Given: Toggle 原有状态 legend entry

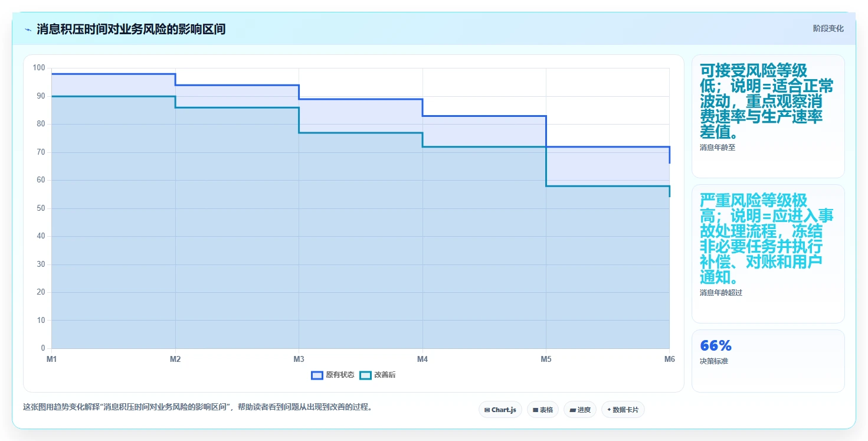Looking at the screenshot, I should click(x=333, y=375).
